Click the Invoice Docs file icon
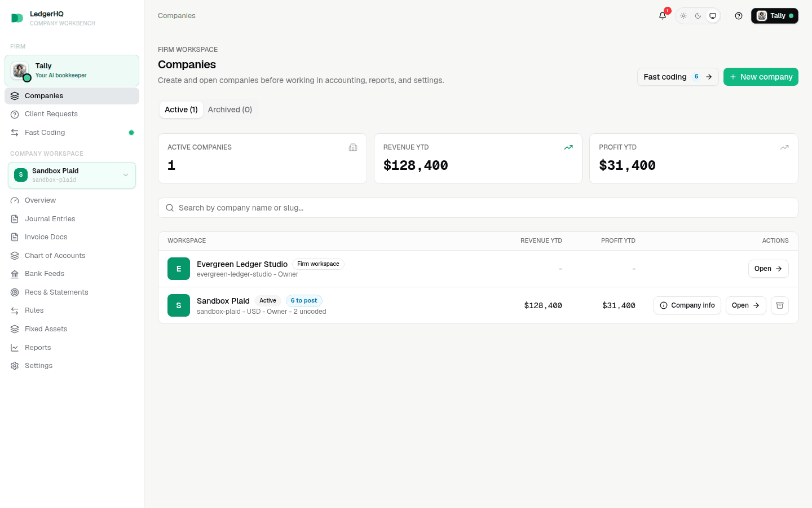Image resolution: width=812 pixels, height=508 pixels. pyautogui.click(x=15, y=237)
